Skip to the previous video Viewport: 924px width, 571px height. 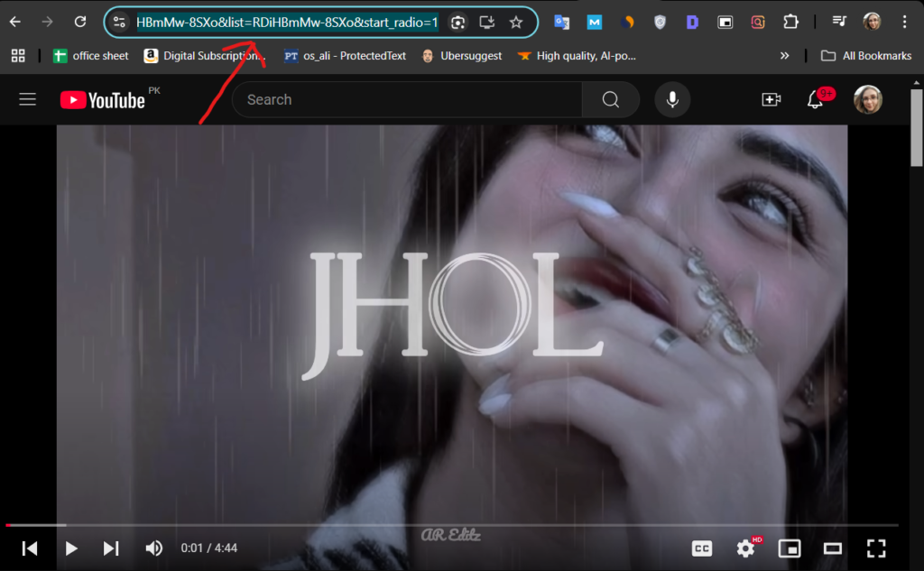click(30, 548)
